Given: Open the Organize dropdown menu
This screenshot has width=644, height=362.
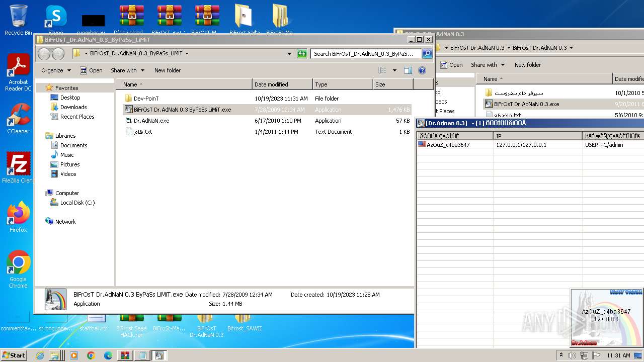Looking at the screenshot, I should point(56,70).
